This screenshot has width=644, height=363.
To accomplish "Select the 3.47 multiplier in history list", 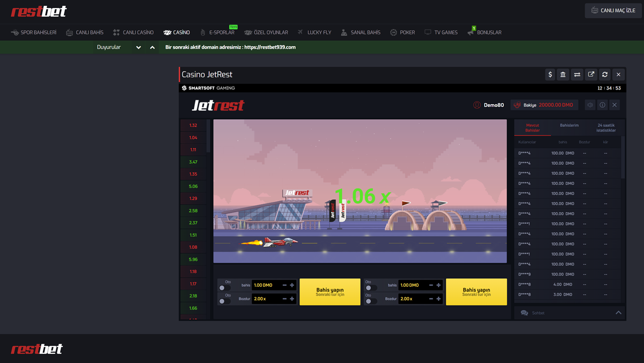I will pos(193,162).
